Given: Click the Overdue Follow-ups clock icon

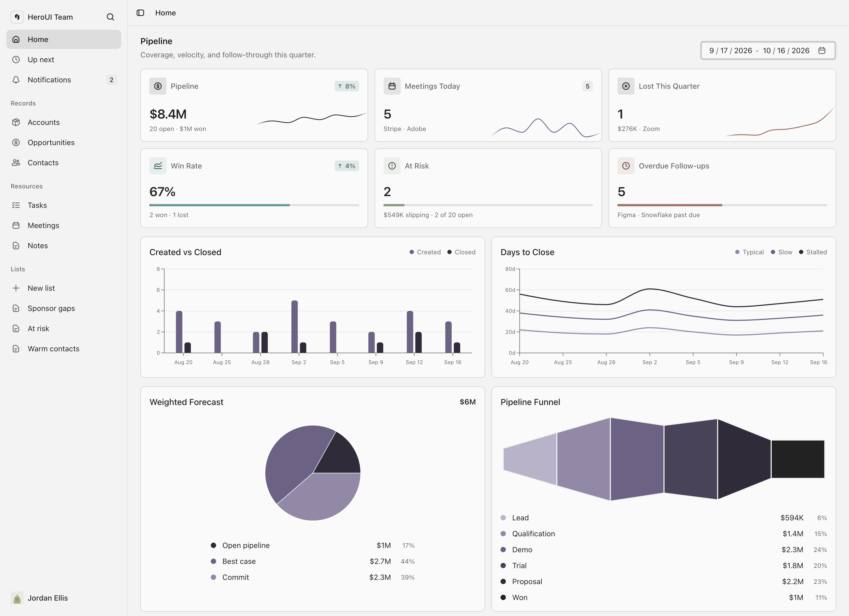Looking at the screenshot, I should point(626,166).
